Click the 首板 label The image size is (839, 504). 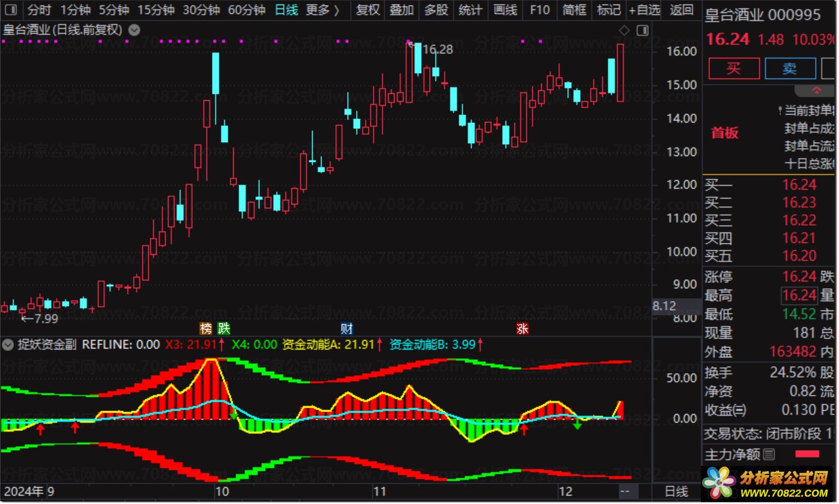(x=725, y=133)
